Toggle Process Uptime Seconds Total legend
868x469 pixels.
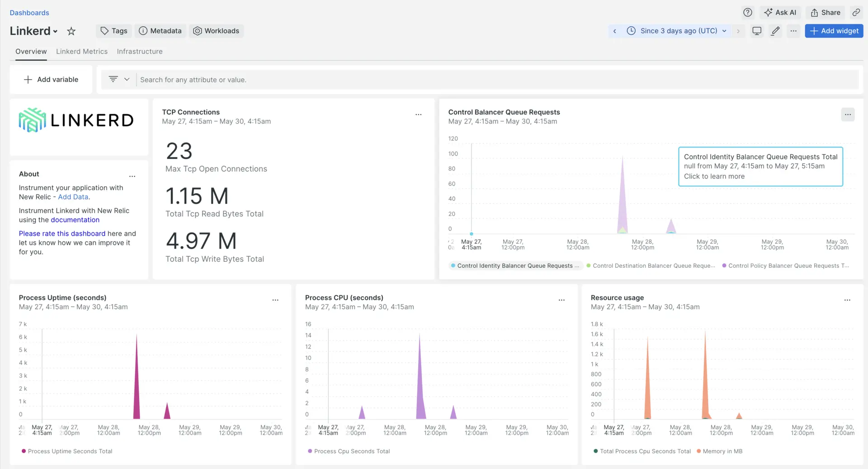67,451
